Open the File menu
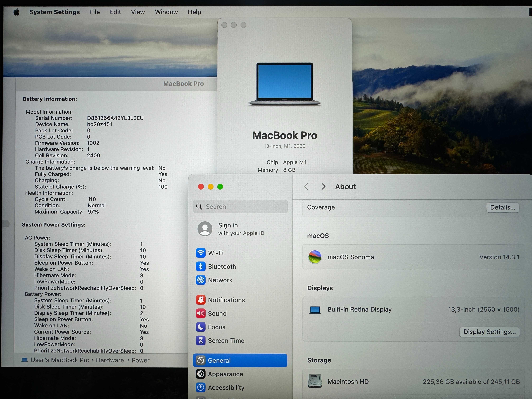The width and height of the screenshot is (532, 399). point(95,12)
